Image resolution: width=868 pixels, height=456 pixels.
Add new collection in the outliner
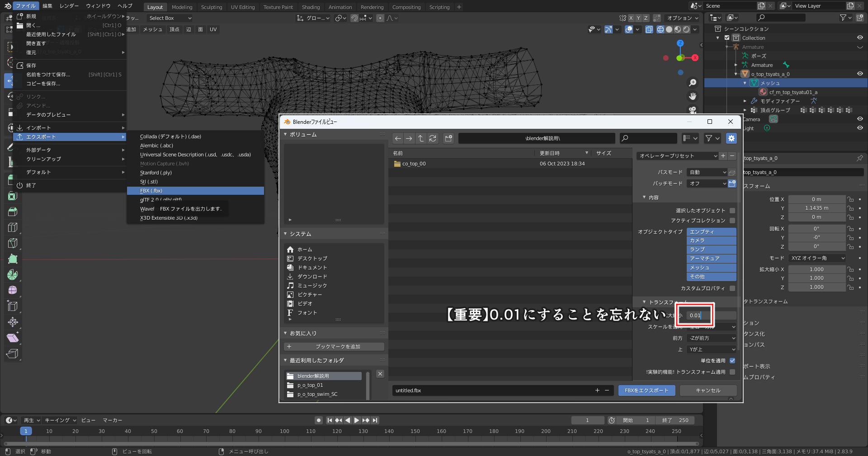coord(859,18)
